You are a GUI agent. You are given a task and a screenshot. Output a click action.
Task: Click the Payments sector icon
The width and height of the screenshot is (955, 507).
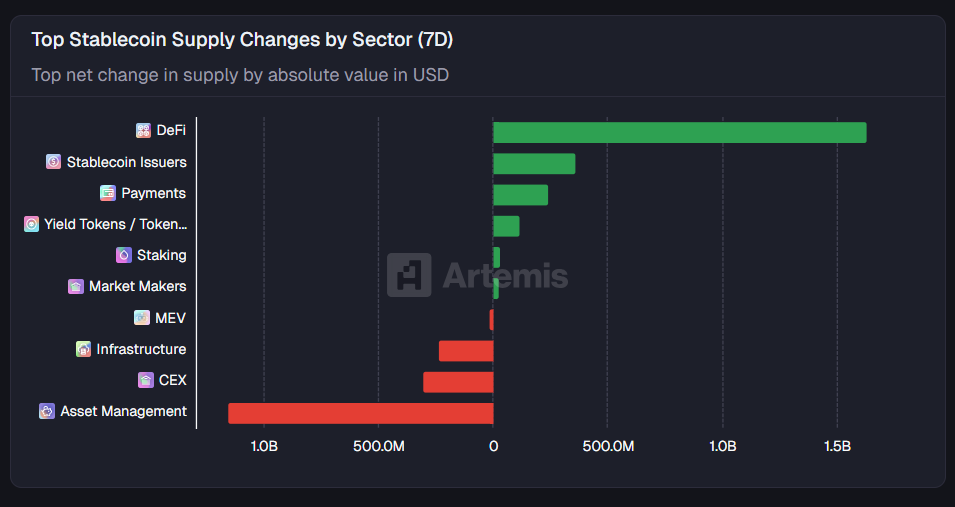point(108,193)
